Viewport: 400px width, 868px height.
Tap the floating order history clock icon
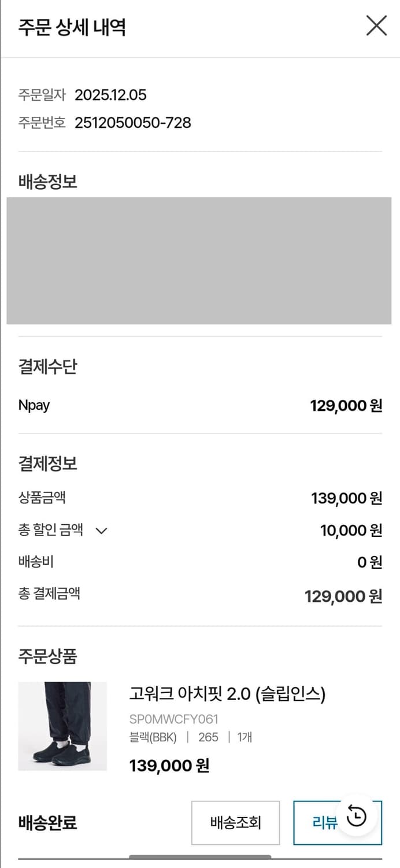click(x=357, y=815)
